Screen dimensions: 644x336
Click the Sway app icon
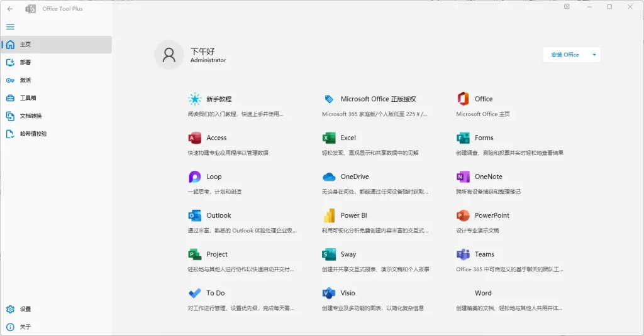(329, 254)
